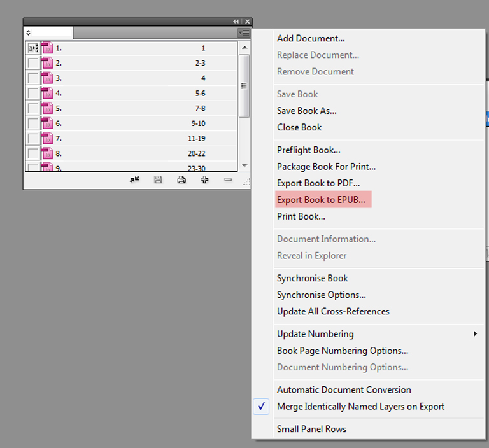Select InDesign document icon for item 7

pyautogui.click(x=47, y=139)
